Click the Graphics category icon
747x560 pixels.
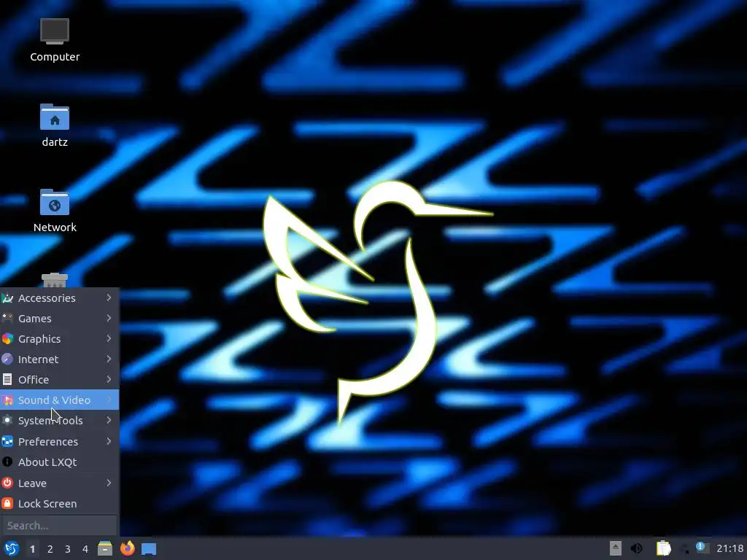7,338
